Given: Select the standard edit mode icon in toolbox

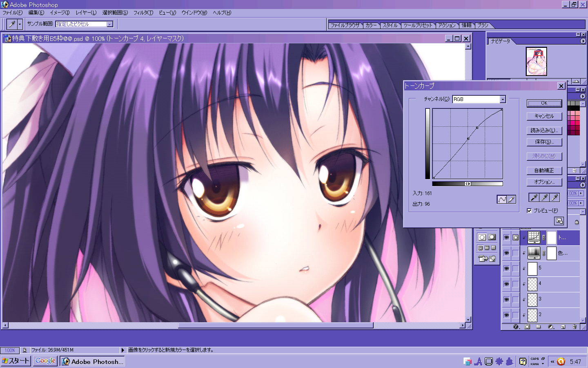Looking at the screenshot, I should point(482,237).
